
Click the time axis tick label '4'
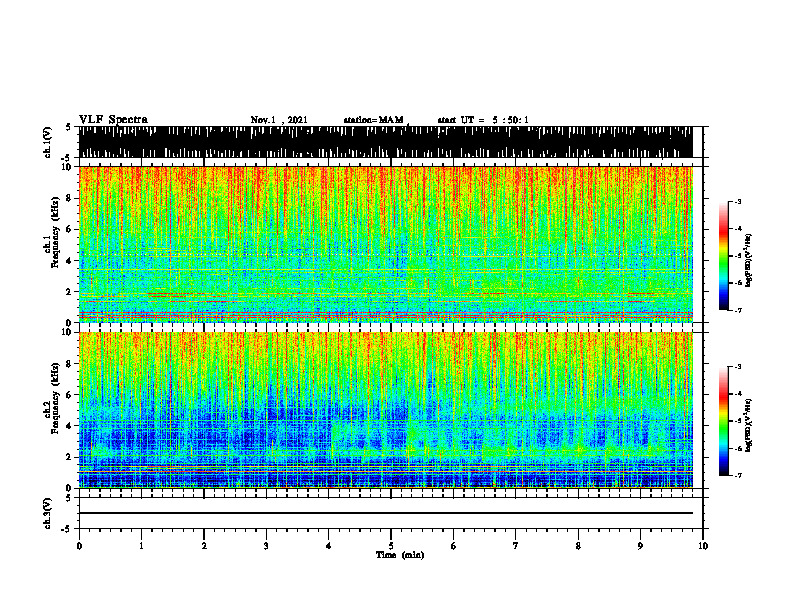328,546
